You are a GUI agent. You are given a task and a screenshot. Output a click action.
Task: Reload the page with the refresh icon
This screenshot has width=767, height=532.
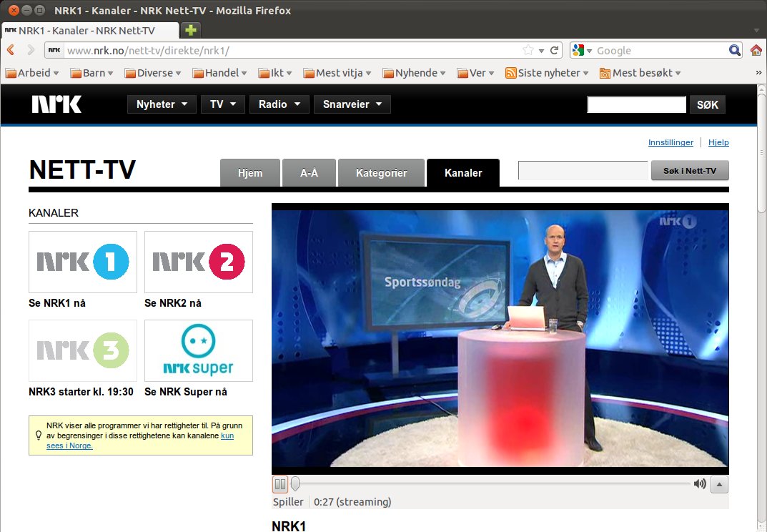click(x=554, y=50)
